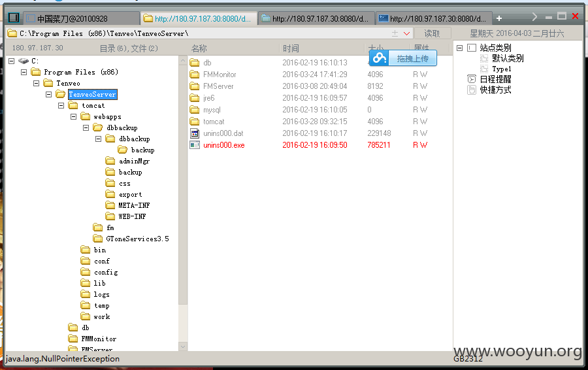Viewport: 588px width, 370px height.
Task: Sort files by the 时间 column header
Action: [x=291, y=48]
